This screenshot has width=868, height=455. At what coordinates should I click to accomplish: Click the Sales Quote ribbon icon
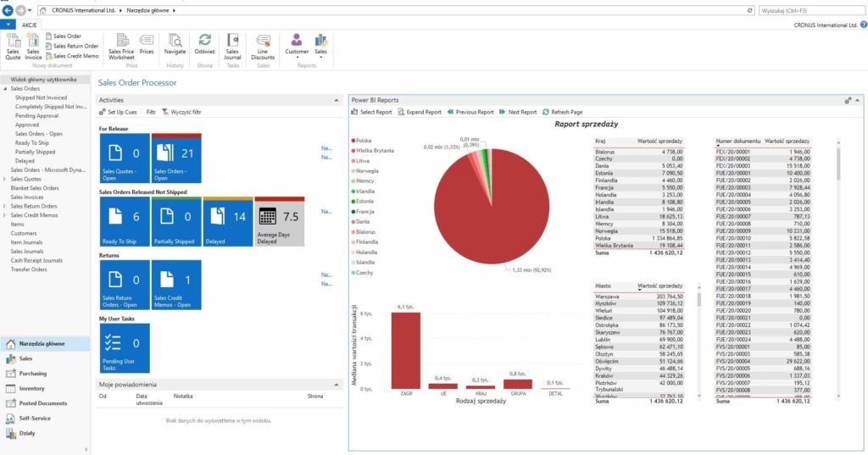coord(13,47)
